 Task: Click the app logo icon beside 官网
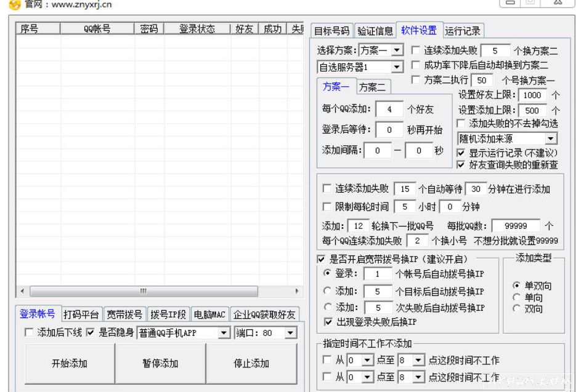[x=14, y=4]
